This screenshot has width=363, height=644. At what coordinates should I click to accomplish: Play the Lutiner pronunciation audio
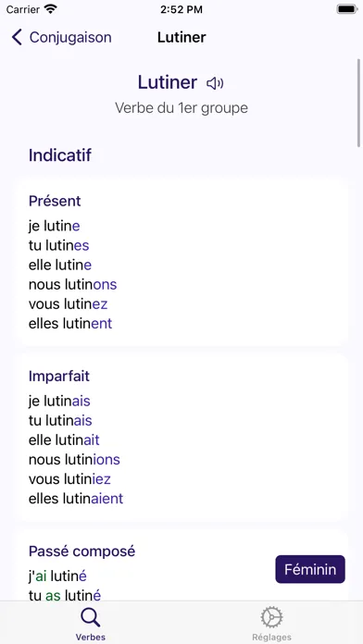coord(215,84)
